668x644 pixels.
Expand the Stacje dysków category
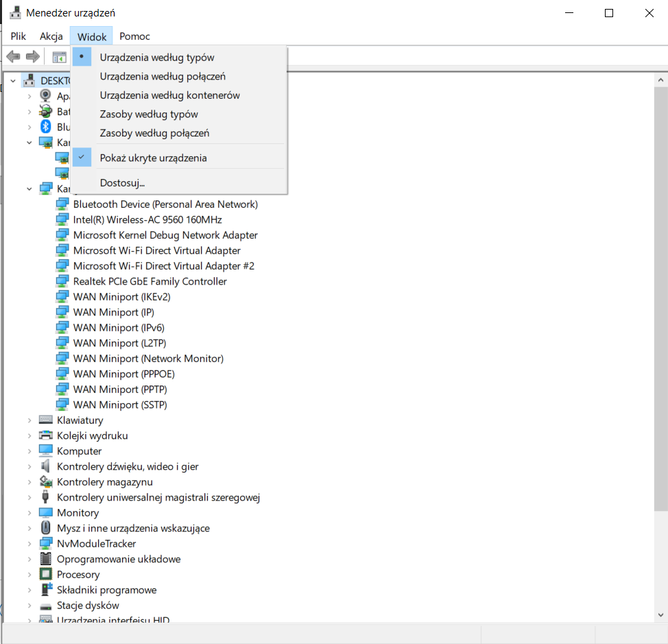29,605
